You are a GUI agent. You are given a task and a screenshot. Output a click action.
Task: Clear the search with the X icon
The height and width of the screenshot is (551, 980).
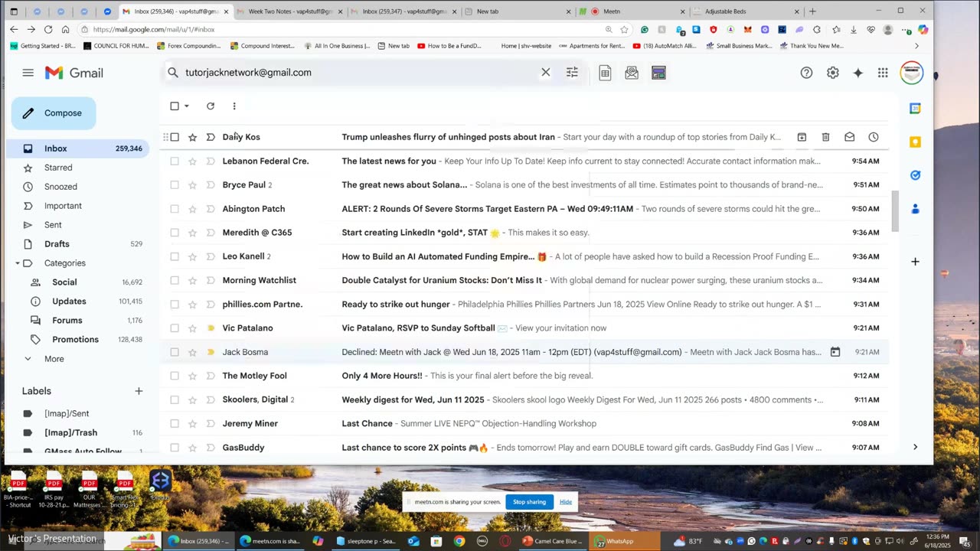coord(546,72)
